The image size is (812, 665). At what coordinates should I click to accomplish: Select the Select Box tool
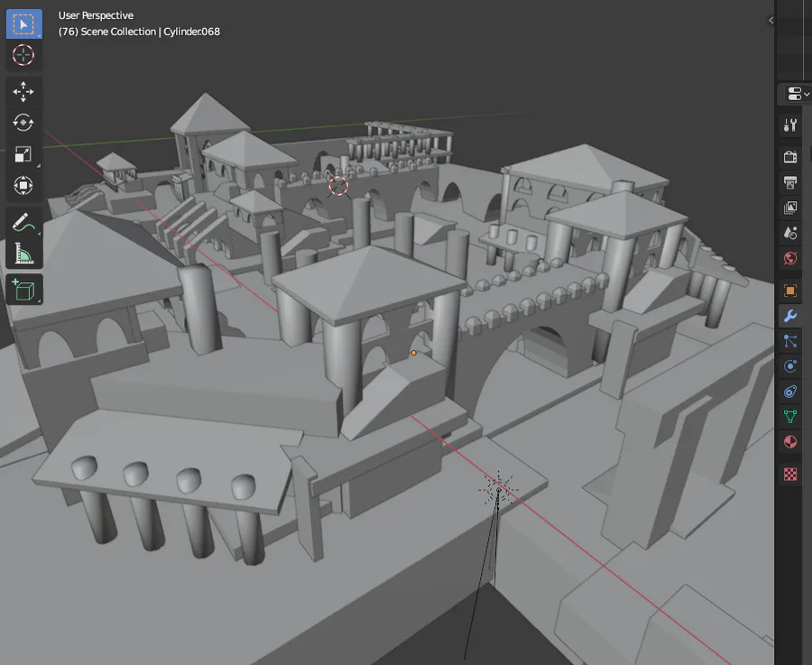(23, 24)
